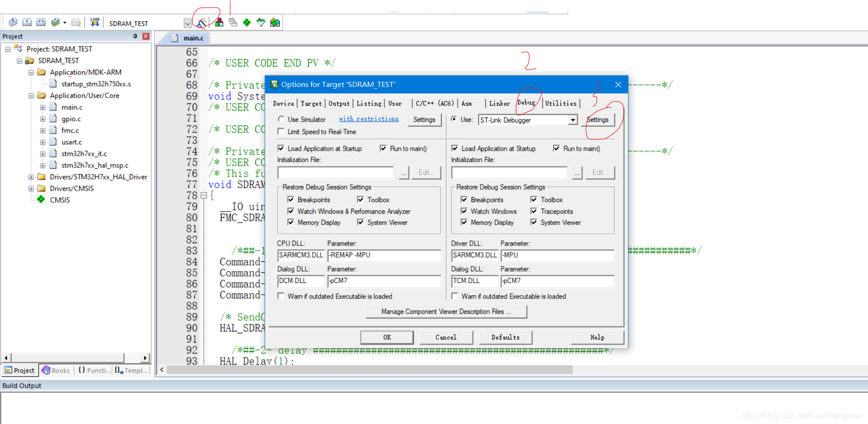Collapse the Application/User/Core folder
Screen dimensions: 868x424
pyautogui.click(x=31, y=95)
